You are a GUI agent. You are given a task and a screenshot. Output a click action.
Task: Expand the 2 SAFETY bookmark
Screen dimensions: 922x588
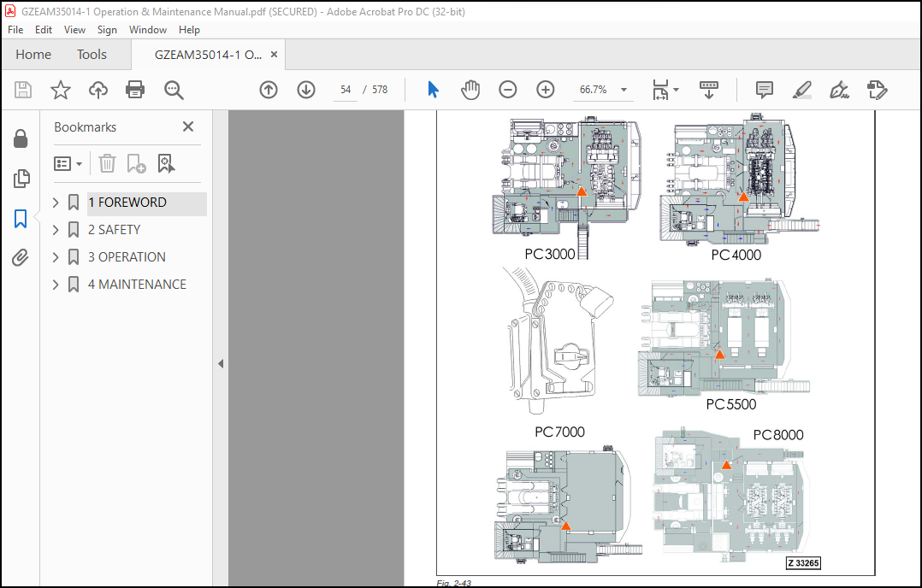coord(56,230)
